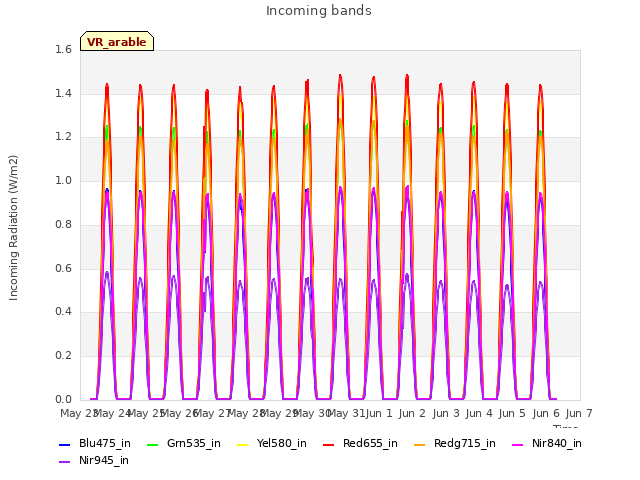Click the Jun 7 x-axis date label
The height and width of the screenshot is (480, 640).
579,413
